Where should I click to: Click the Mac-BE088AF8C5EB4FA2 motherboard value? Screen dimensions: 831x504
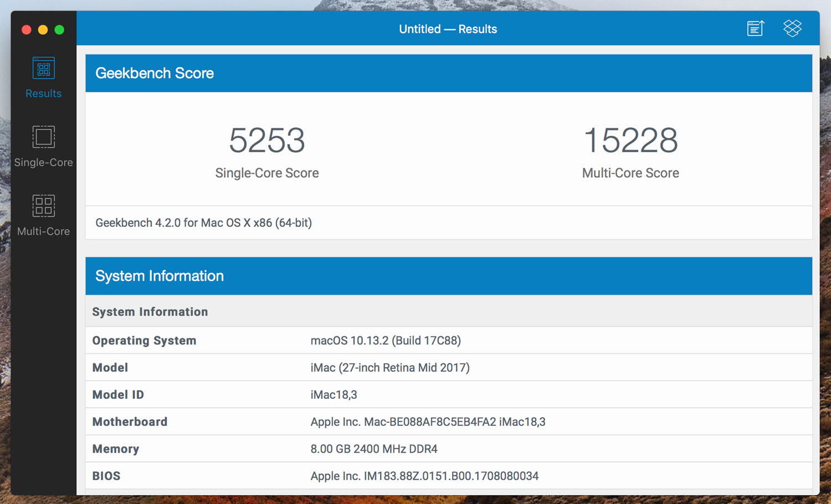click(428, 422)
